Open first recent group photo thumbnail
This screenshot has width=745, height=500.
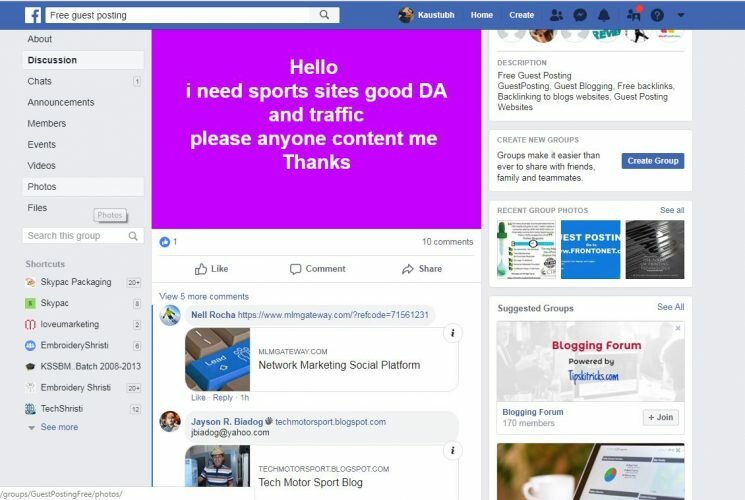[x=526, y=249]
